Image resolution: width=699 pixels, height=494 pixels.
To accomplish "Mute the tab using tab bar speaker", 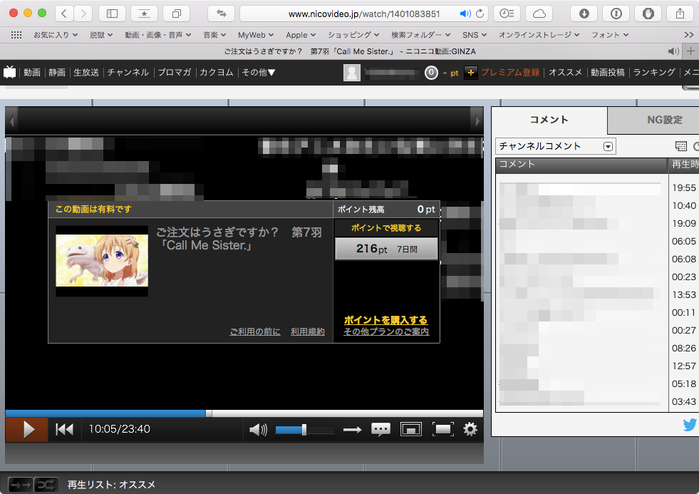I will [x=673, y=51].
